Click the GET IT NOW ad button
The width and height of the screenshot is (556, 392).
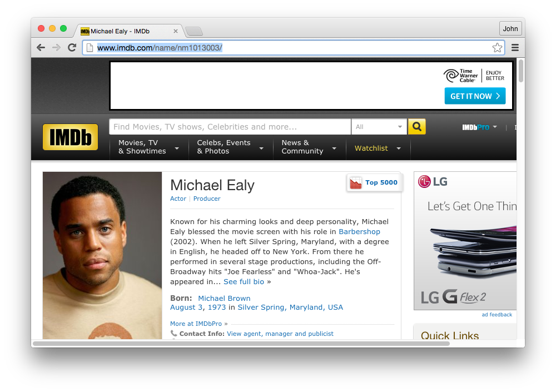(x=475, y=96)
